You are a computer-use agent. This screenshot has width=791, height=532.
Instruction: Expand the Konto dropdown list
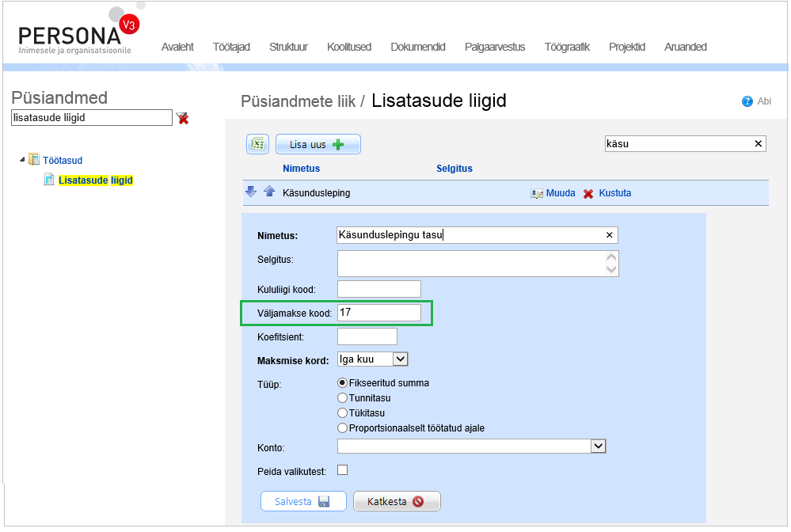598,446
